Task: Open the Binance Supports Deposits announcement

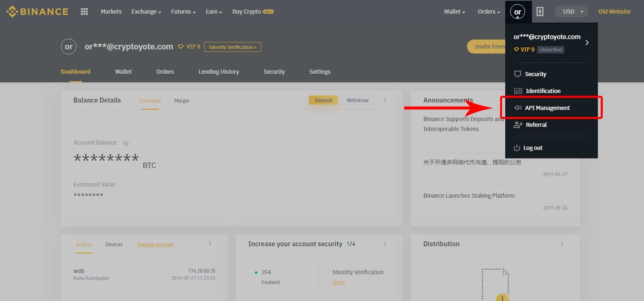Action: 464,124
